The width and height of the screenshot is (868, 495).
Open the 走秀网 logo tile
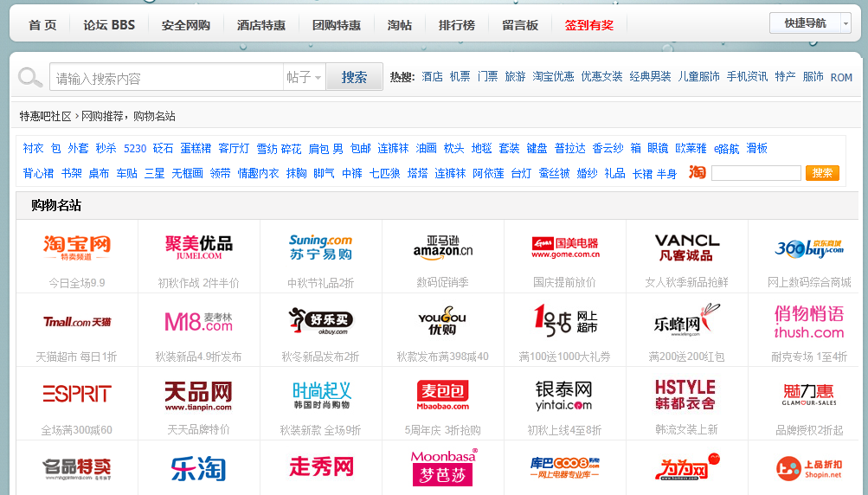coord(321,467)
